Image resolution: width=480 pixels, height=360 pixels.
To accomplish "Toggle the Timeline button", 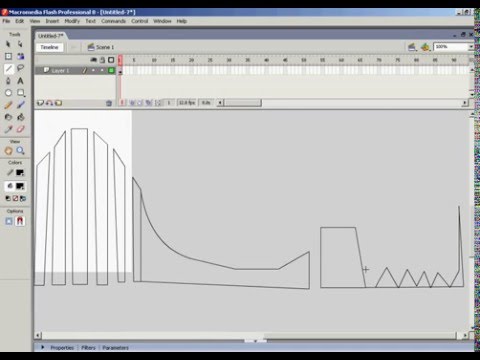I will [49, 47].
